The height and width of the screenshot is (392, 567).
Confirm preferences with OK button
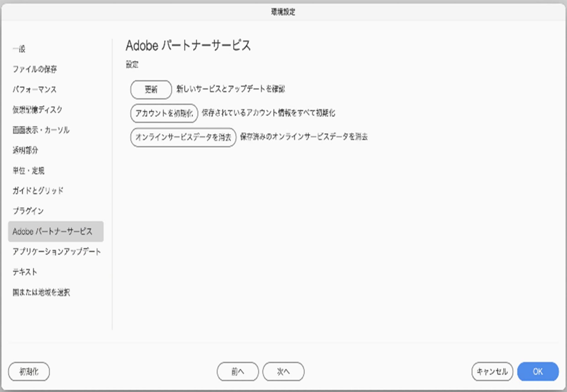point(538,371)
